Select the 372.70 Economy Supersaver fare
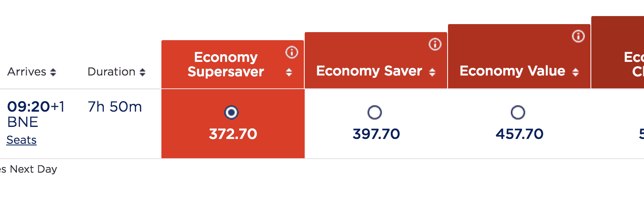The width and height of the screenshot is (644, 204). point(231,112)
